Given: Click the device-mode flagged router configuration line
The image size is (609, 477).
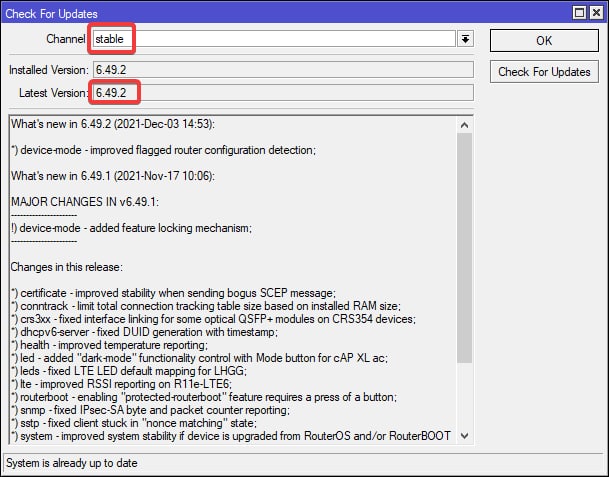Looking at the screenshot, I should click(x=164, y=150).
